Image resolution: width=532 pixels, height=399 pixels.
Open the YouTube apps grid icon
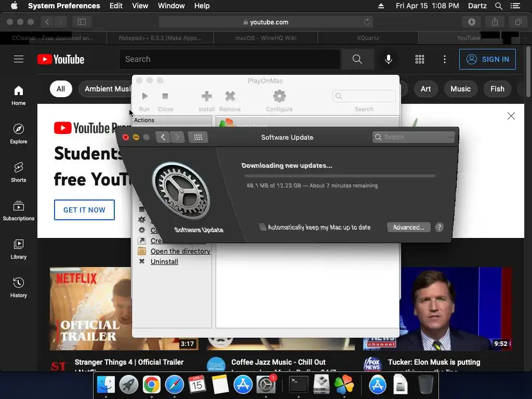[420, 59]
